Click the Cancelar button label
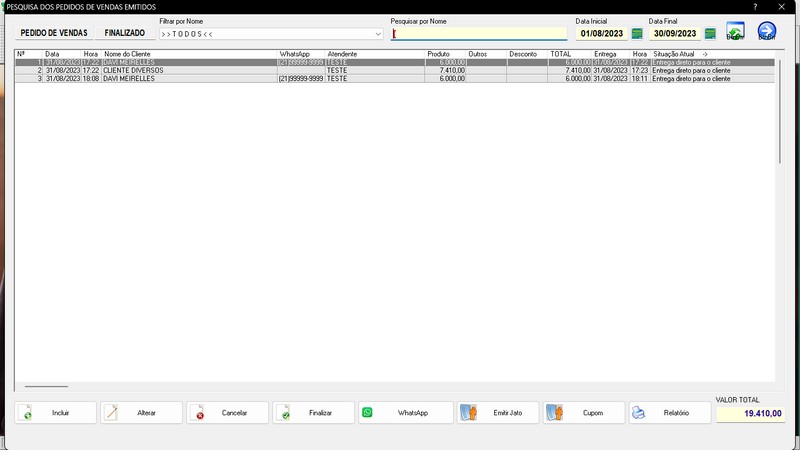The height and width of the screenshot is (450, 800). pos(234,413)
